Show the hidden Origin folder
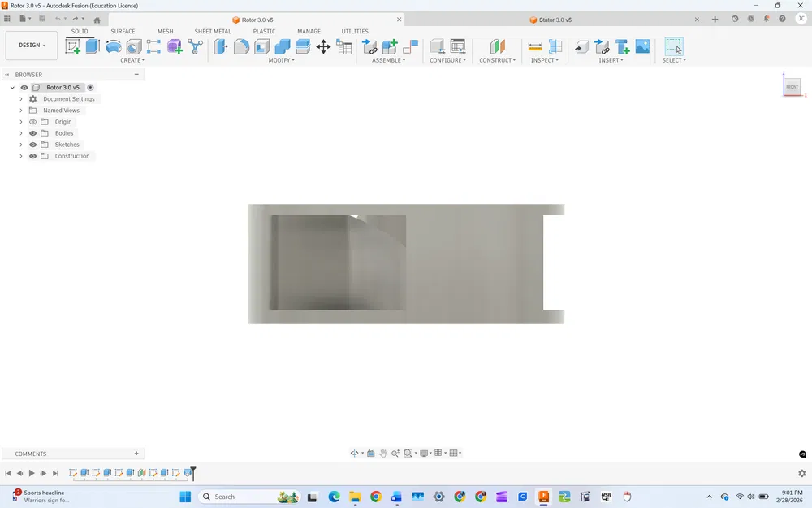Image resolution: width=812 pixels, height=508 pixels. 32,122
